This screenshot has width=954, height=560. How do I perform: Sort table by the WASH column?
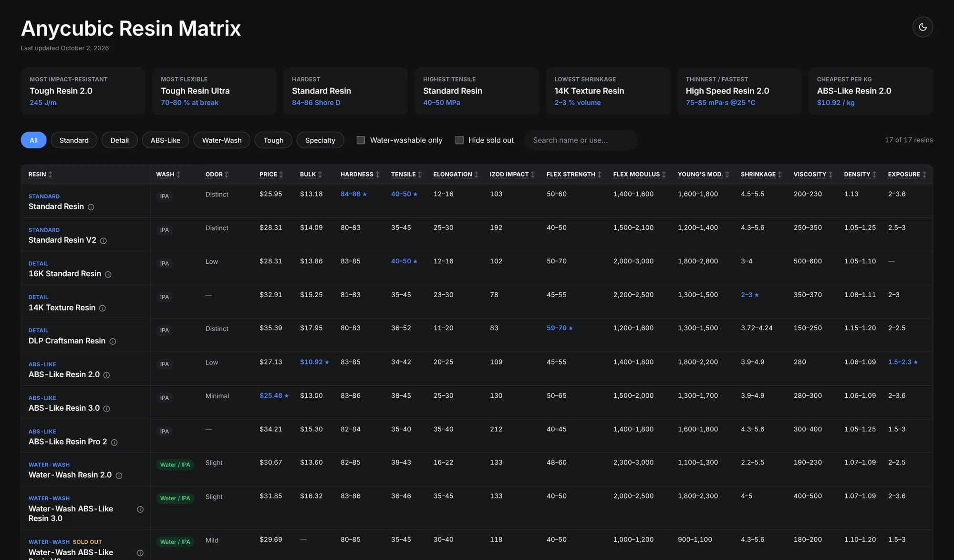tap(168, 175)
